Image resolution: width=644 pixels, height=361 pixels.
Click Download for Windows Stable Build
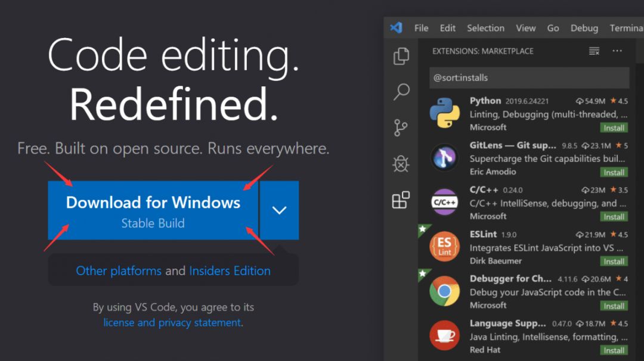pos(153,210)
